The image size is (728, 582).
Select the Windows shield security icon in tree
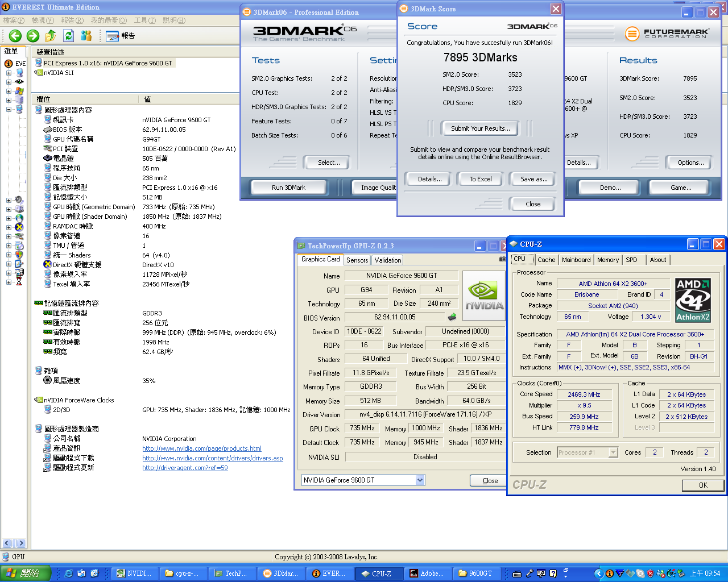click(19, 255)
